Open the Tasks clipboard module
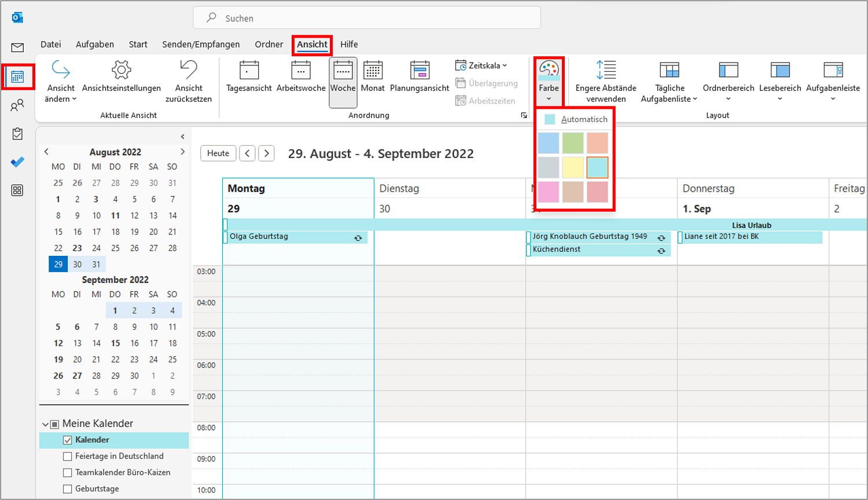Screen dimensions: 868x500 17,134
